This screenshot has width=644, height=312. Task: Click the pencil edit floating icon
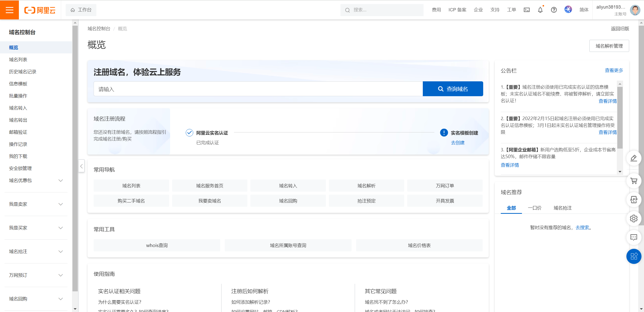click(633, 158)
